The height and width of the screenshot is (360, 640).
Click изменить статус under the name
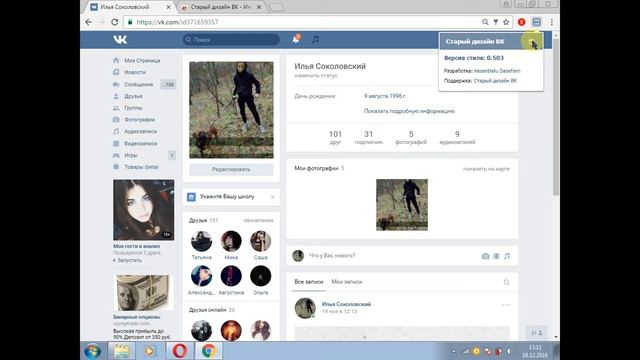(x=316, y=76)
